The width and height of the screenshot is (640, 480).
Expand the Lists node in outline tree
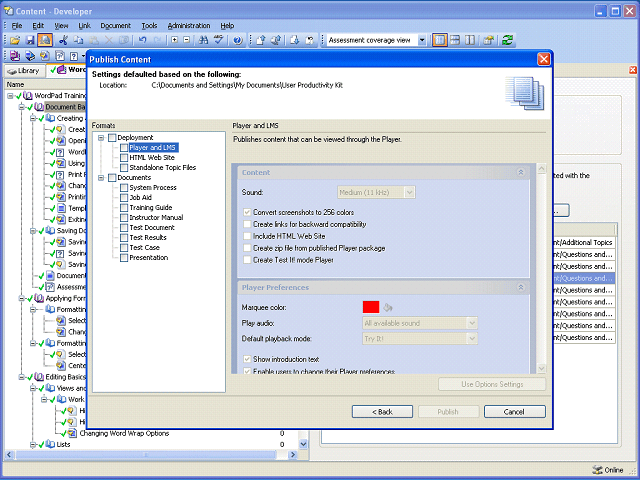point(33,444)
